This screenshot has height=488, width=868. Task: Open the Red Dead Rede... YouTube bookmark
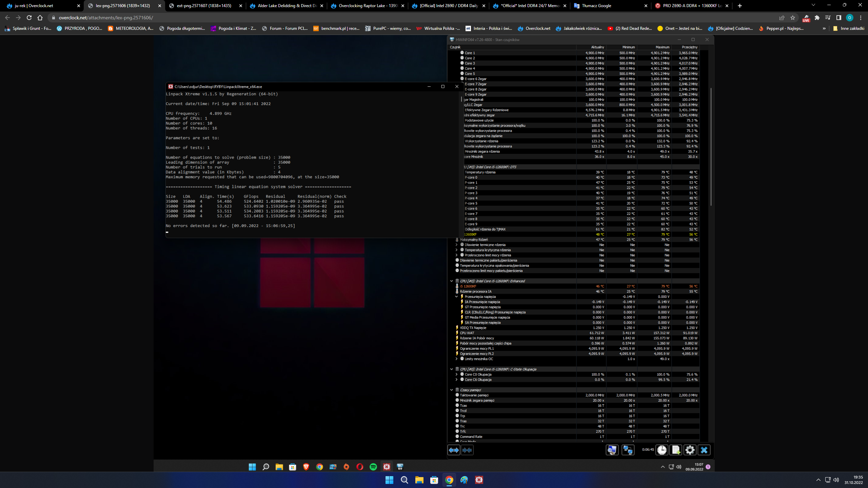(x=630, y=28)
